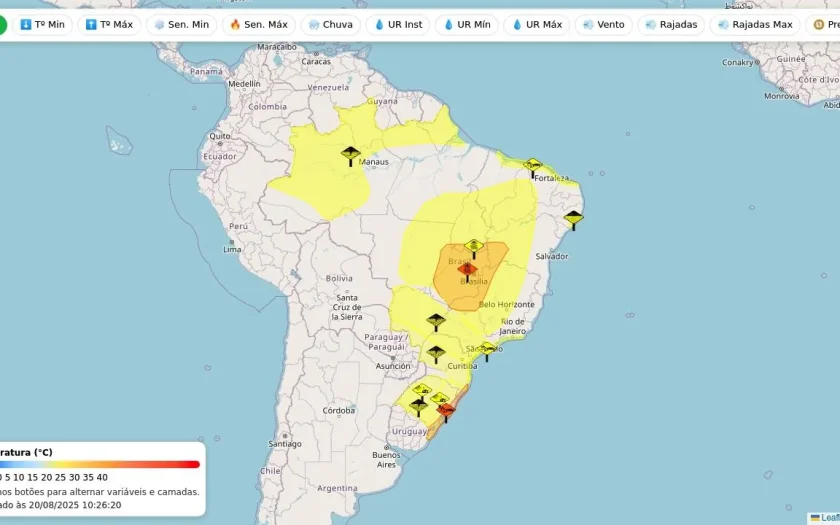Image resolution: width=840 pixels, height=525 pixels.
Task: Show the Vento wind layer
Action: click(x=604, y=25)
